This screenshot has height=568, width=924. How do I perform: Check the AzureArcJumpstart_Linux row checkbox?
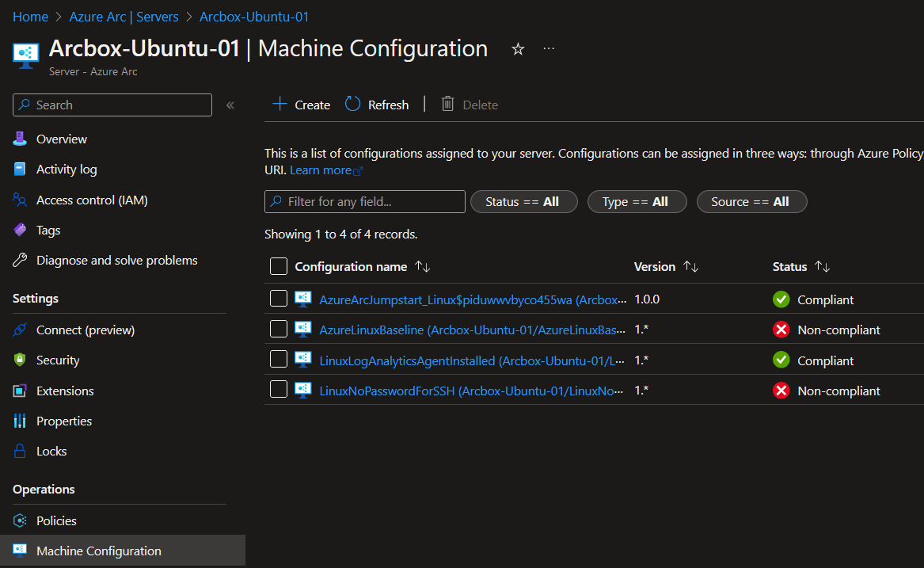278,299
